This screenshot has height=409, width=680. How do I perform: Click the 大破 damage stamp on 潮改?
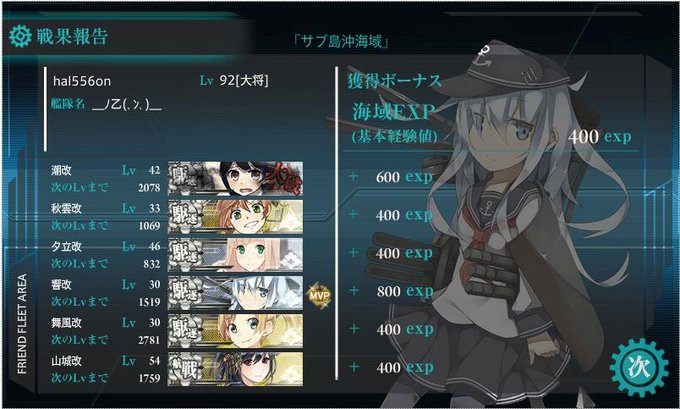coord(283,178)
